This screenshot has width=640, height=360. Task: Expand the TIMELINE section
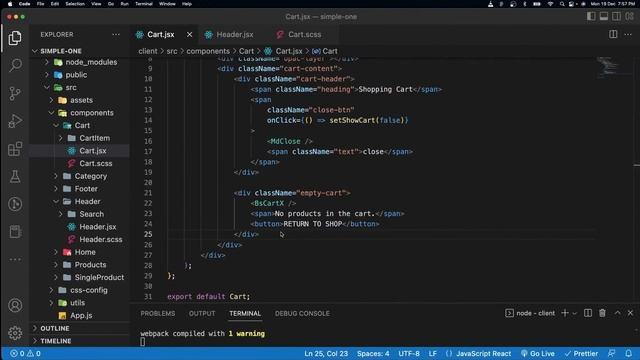tap(56, 341)
